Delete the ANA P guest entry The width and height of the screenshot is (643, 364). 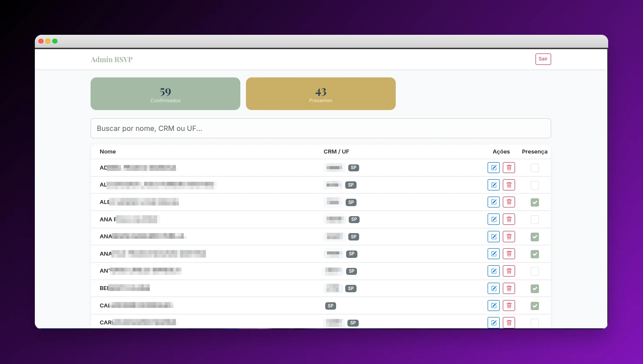(509, 219)
